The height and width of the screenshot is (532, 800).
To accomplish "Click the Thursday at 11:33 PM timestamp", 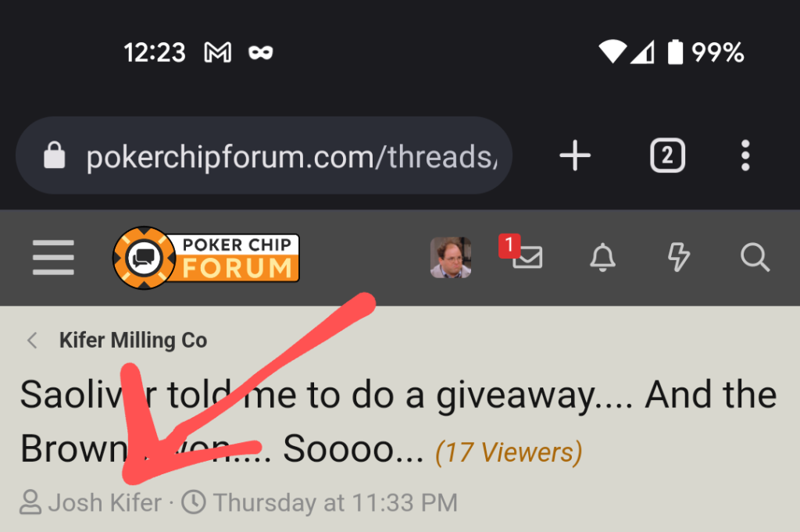I will pos(335,502).
